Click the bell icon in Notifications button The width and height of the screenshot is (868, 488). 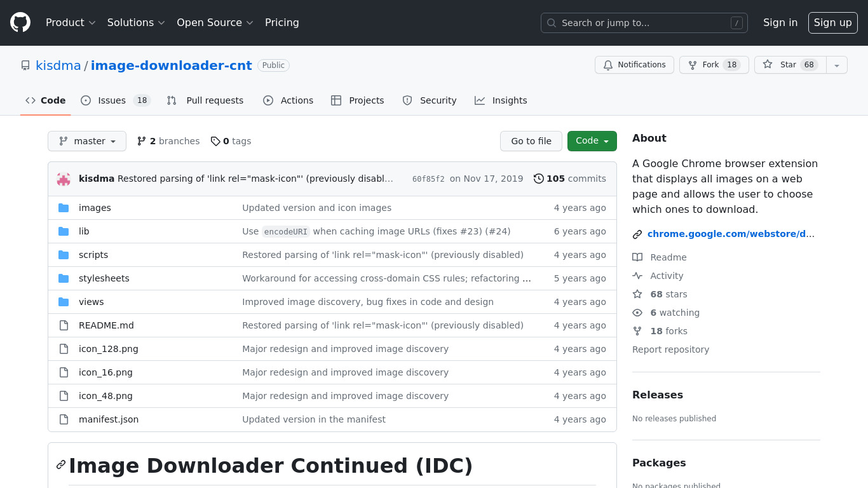pos(608,65)
